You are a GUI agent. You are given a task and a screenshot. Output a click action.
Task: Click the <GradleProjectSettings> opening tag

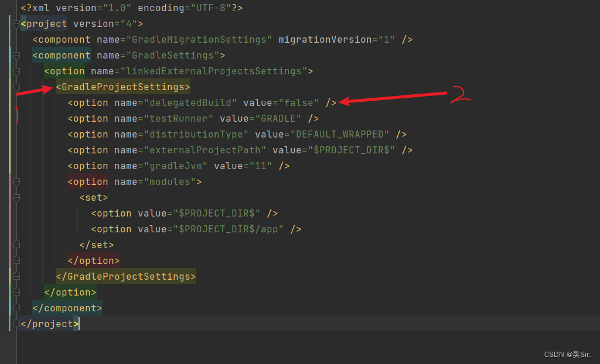123,87
